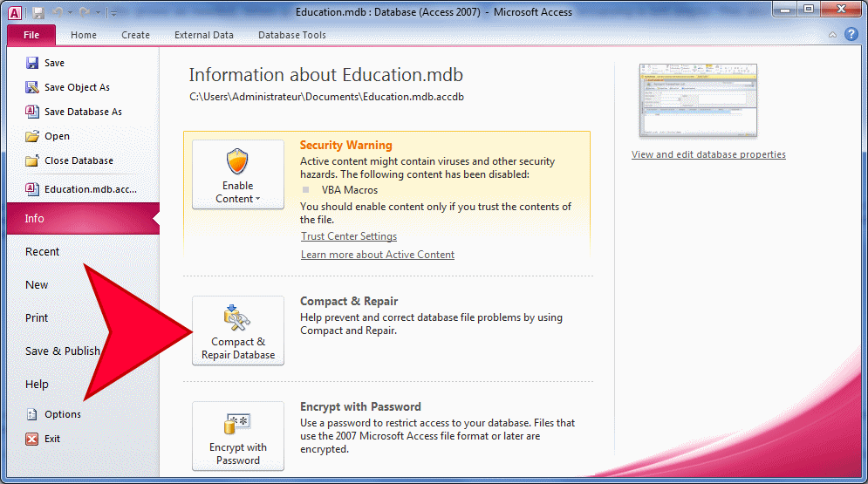Click the Redo icon in Quick Access Toolbar
This screenshot has height=484, width=868.
click(84, 12)
